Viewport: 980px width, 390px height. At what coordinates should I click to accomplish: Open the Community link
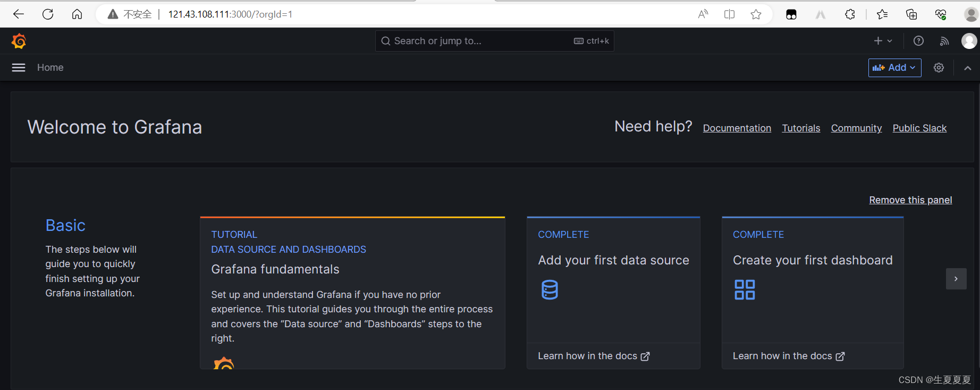[856, 128]
